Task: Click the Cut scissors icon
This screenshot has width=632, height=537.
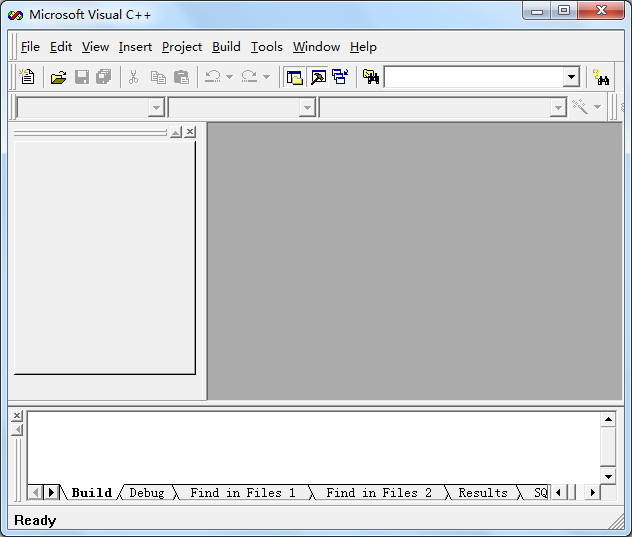Action: [x=133, y=77]
